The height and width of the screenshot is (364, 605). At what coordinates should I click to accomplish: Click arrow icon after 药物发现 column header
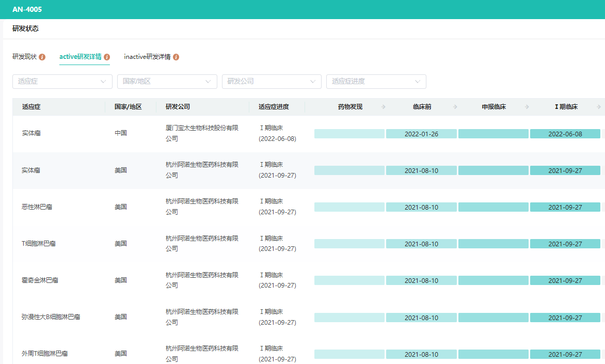384,107
